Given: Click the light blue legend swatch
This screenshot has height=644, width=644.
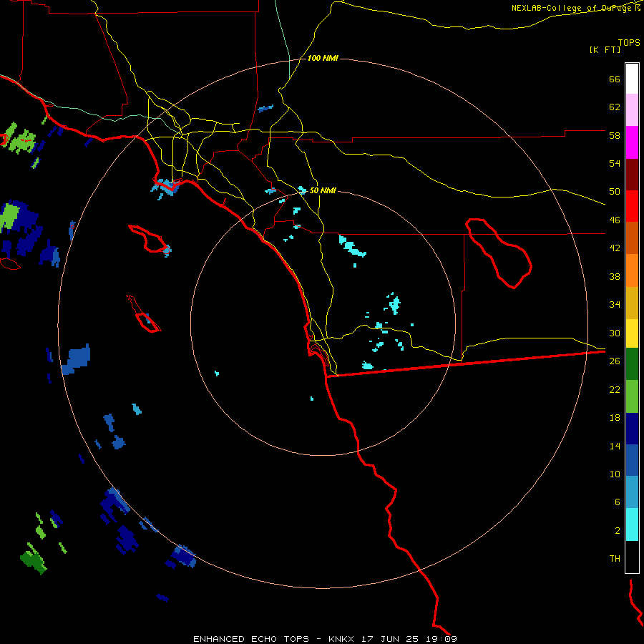Looking at the screenshot, I should (x=632, y=492).
